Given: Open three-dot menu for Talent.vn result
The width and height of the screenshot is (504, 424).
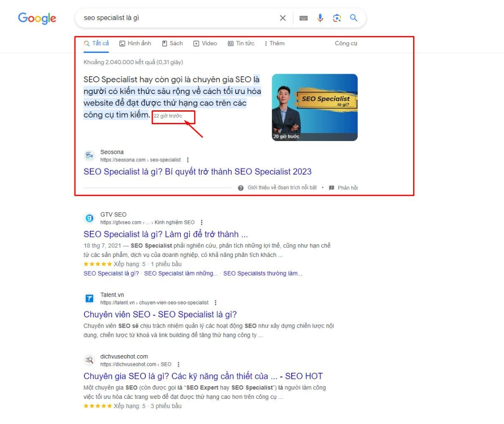Looking at the screenshot, I should tap(215, 303).
